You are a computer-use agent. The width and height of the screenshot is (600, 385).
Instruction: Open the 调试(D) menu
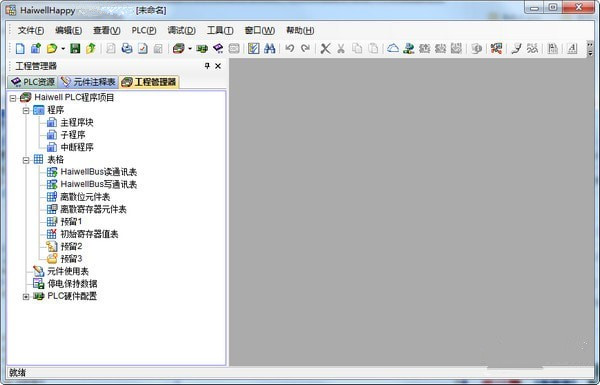(x=181, y=30)
